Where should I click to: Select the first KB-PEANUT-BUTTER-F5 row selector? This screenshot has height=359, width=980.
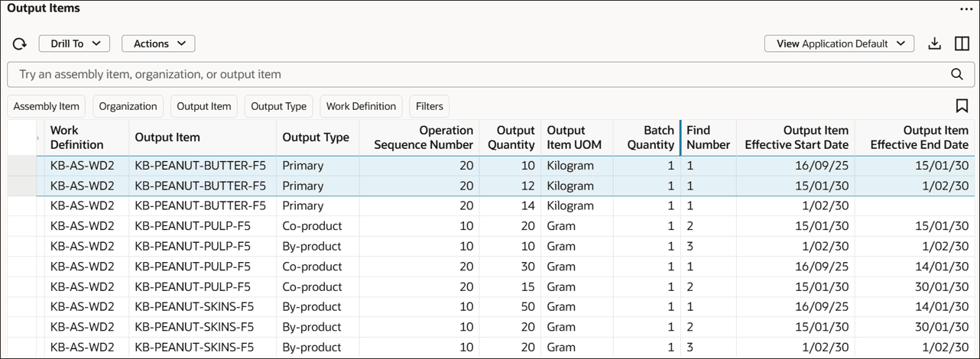[22, 166]
